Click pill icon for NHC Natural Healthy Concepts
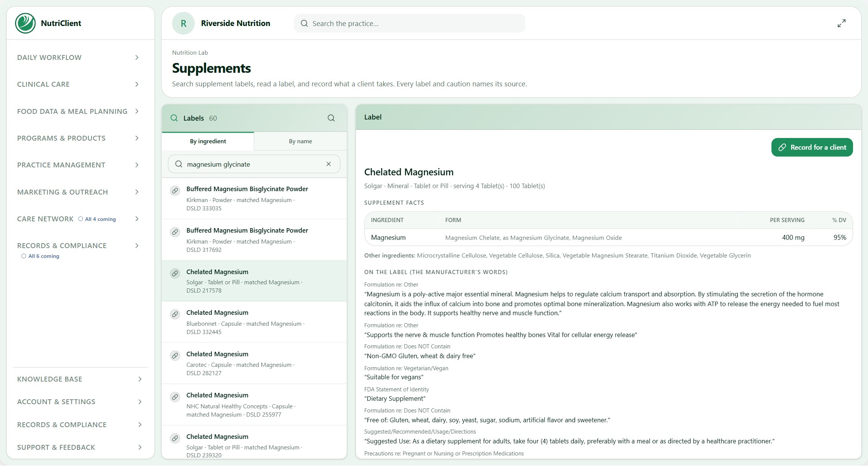 tap(175, 397)
